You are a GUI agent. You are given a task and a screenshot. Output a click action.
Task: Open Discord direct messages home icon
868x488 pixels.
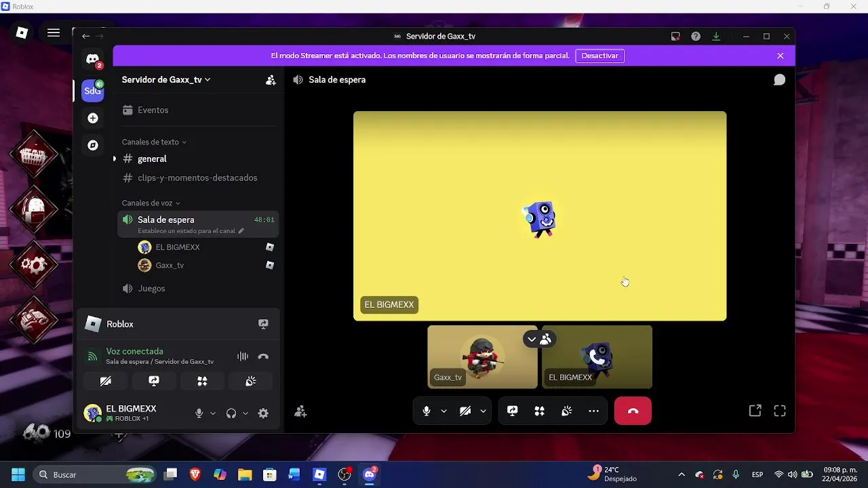tap(93, 60)
